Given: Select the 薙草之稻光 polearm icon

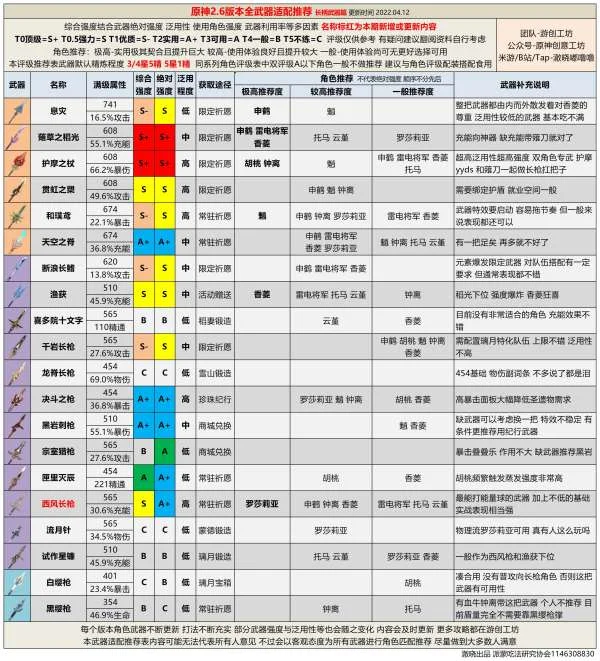Looking at the screenshot, I should tap(17, 136).
